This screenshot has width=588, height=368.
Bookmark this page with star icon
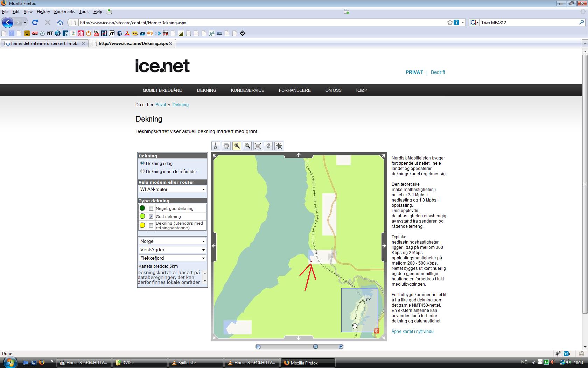[450, 22]
